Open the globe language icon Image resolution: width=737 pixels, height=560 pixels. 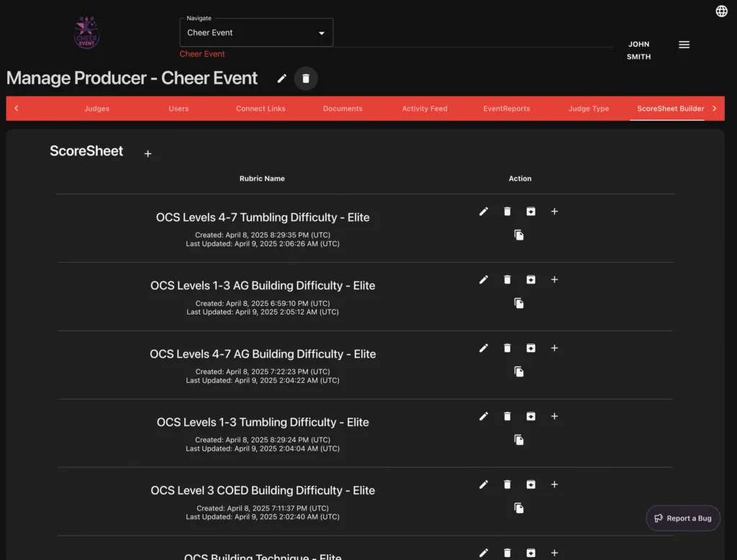click(x=721, y=11)
